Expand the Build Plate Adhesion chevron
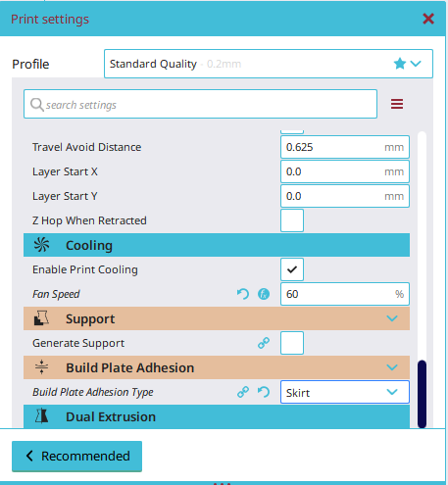The height and width of the screenshot is (485, 448). (x=392, y=367)
